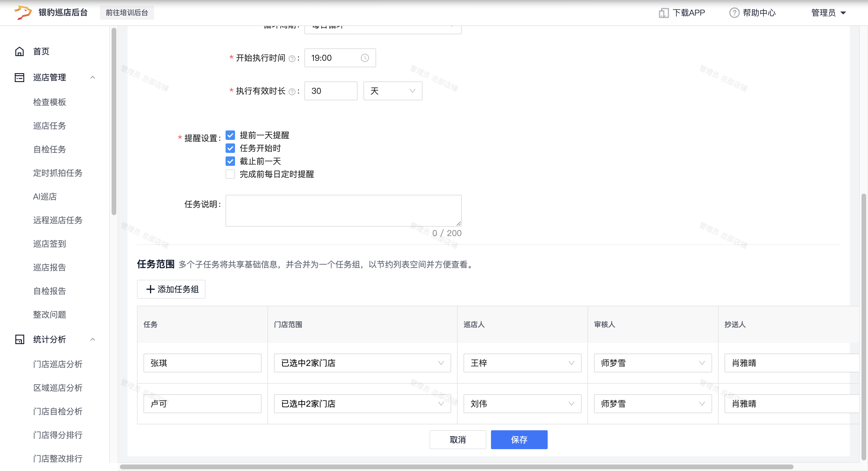Screen dimensions: 868x471
Task: Click help tooltip icon next to 开始执行时间
Action: tap(292, 59)
